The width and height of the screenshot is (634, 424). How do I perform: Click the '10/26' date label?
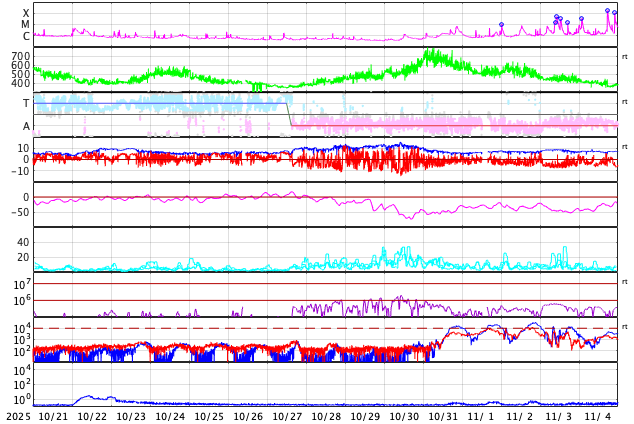[x=248, y=417]
